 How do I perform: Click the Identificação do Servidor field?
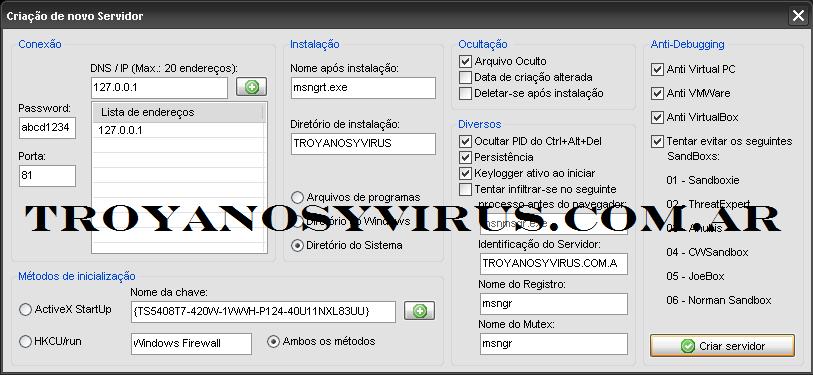tap(554, 263)
